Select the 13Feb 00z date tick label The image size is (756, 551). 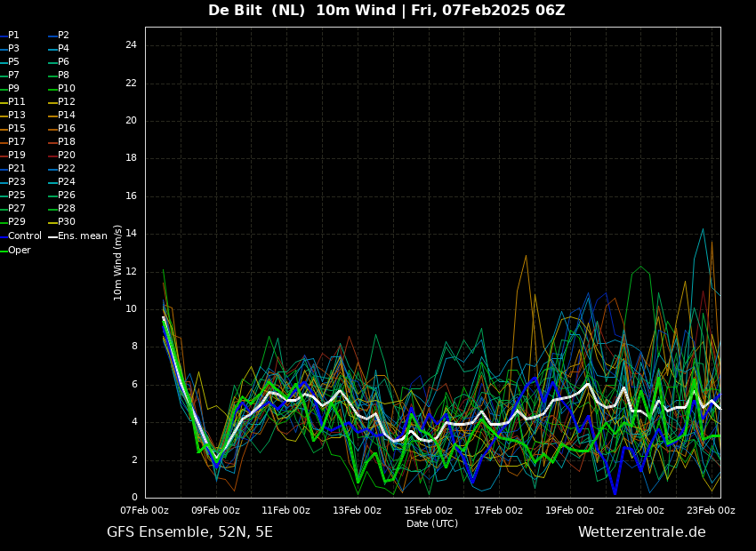(357, 510)
